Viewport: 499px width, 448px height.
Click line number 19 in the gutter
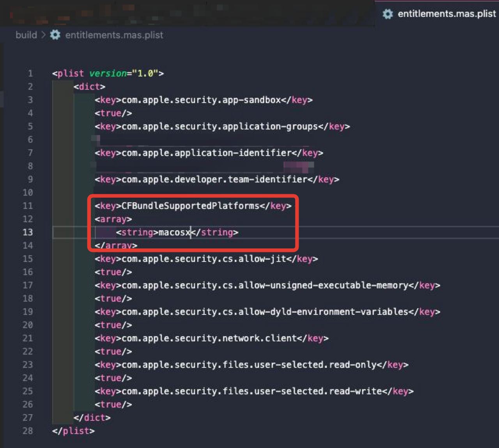tap(28, 312)
